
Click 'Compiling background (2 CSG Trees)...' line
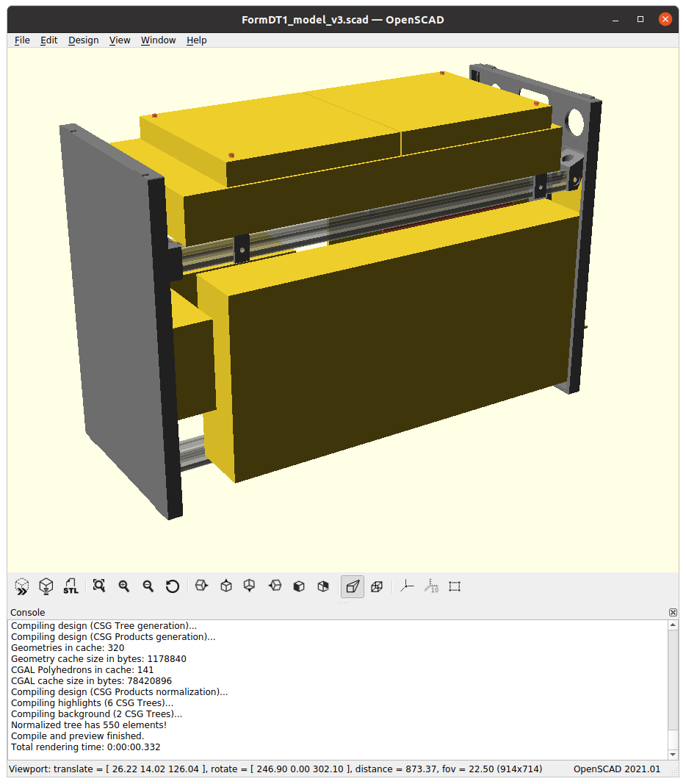(x=96, y=714)
